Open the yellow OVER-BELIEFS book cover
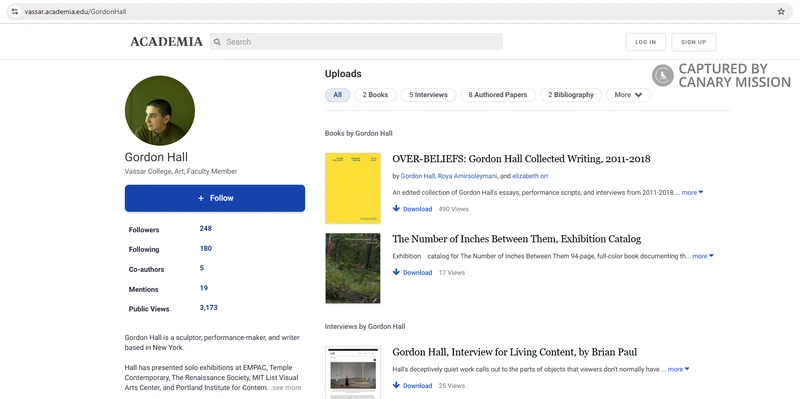800x399 pixels. [x=353, y=188]
